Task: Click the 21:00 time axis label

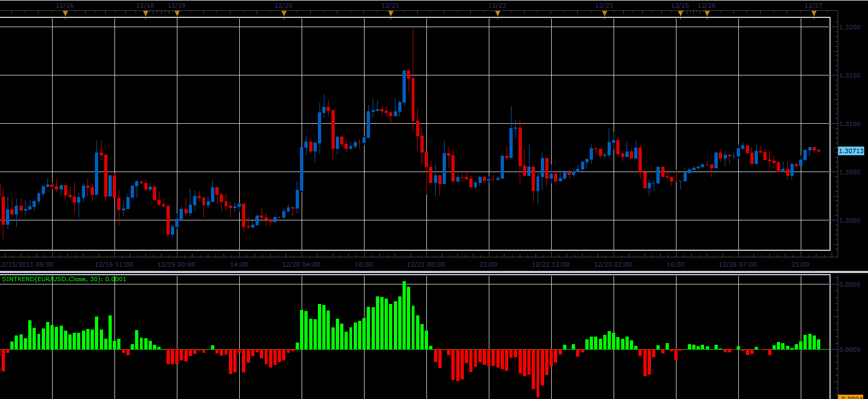Action: (800, 265)
